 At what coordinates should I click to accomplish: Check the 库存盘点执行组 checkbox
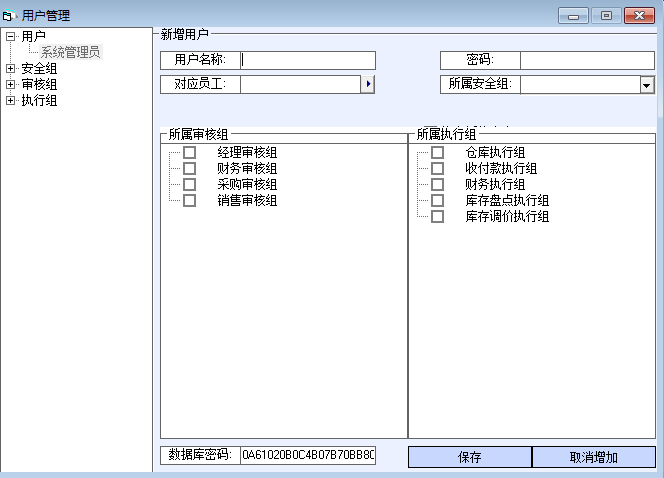pos(437,201)
